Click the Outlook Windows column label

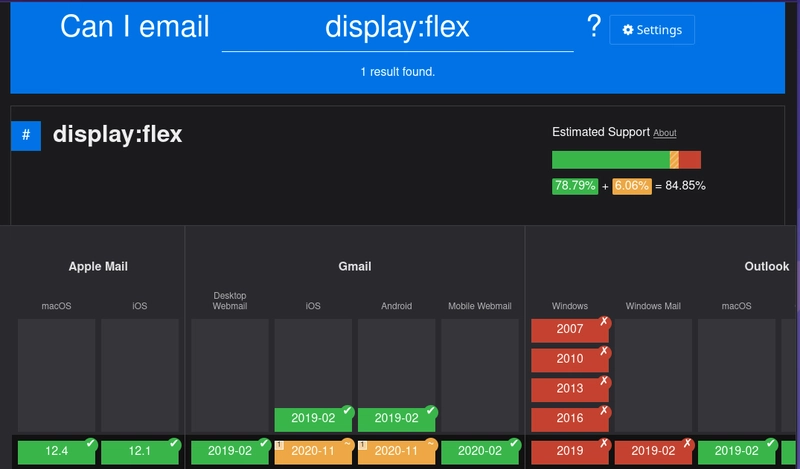click(570, 306)
